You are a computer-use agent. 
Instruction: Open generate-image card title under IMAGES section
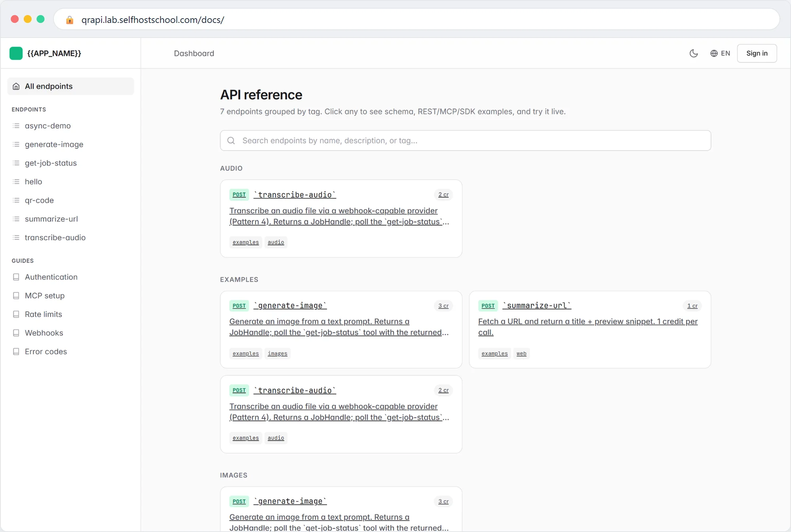pos(290,501)
